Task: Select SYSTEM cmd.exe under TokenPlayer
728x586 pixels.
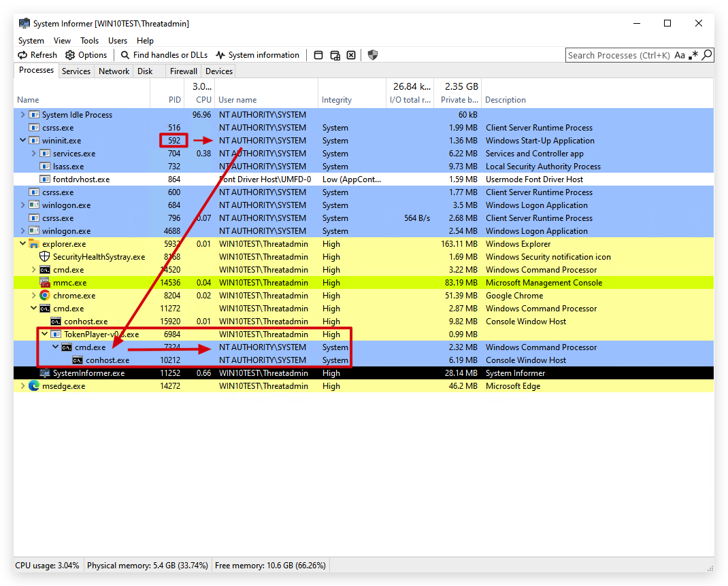Action: (x=363, y=347)
